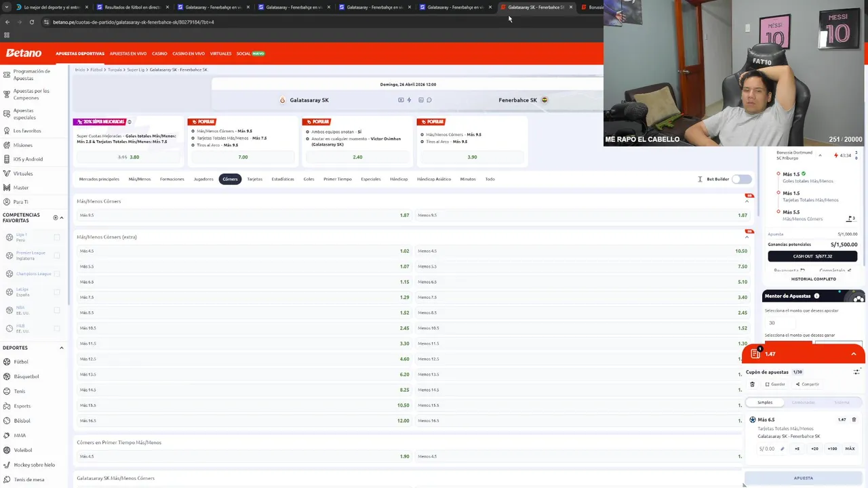This screenshot has width=868, height=488.
Task: Select MMA in Deportes list
Action: click(20, 435)
